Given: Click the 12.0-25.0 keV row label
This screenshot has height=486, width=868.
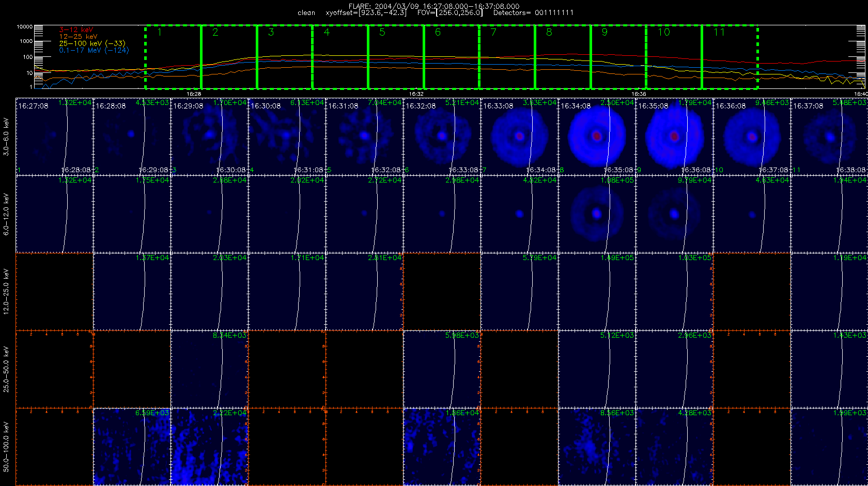Looking at the screenshot, I should tap(6, 292).
